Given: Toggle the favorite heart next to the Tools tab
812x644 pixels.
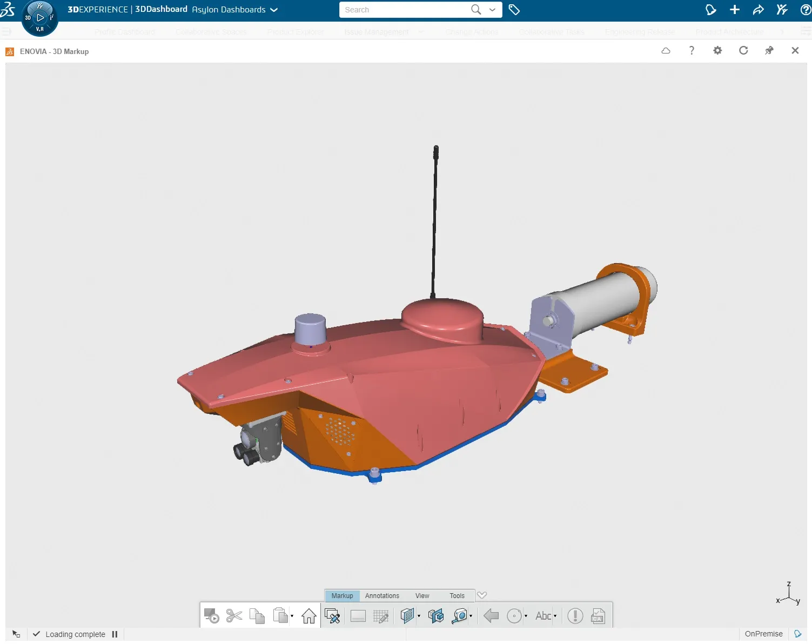Looking at the screenshot, I should tap(482, 595).
